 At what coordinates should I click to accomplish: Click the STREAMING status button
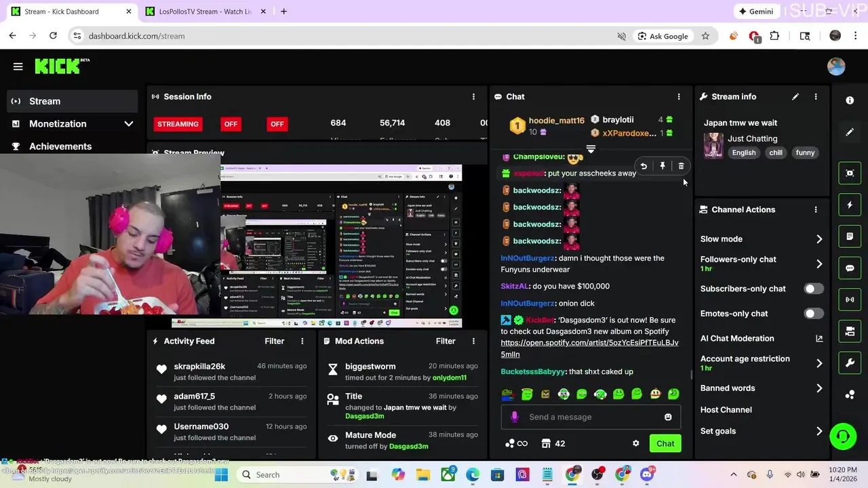[178, 124]
